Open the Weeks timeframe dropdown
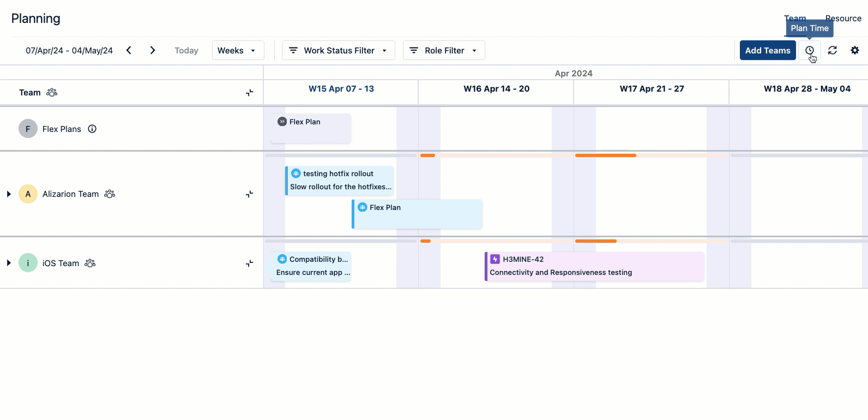This screenshot has width=868, height=420. tap(238, 50)
